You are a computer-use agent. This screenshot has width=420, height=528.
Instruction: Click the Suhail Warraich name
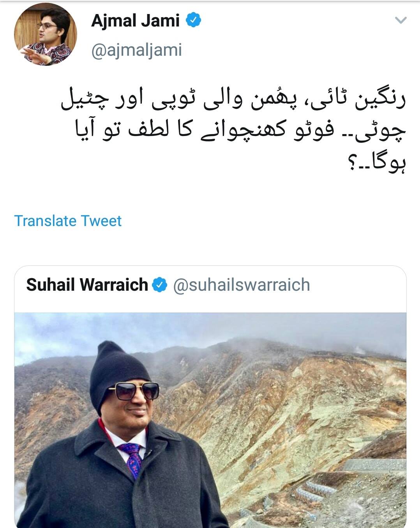[x=87, y=285]
